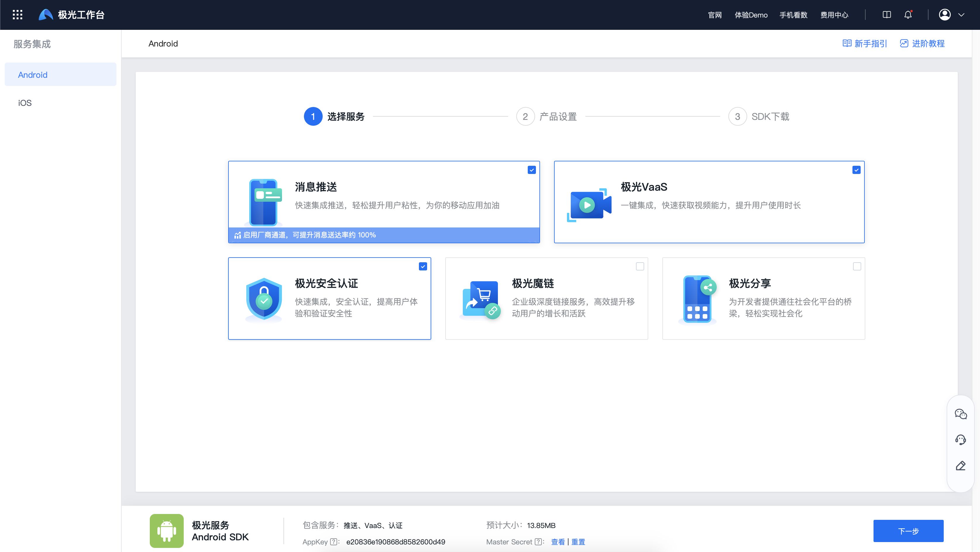This screenshot has width=980, height=552.
Task: Open the feedback pencil icon
Action: [x=961, y=466]
